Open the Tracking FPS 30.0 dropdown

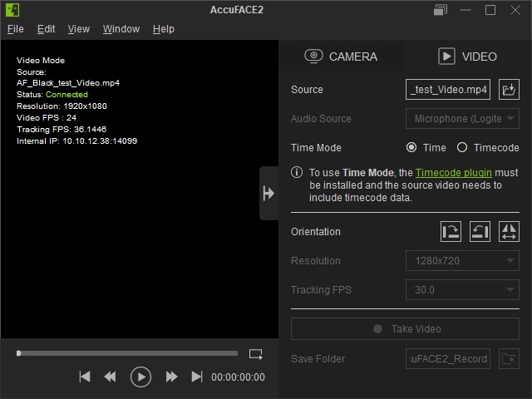pyautogui.click(x=462, y=290)
